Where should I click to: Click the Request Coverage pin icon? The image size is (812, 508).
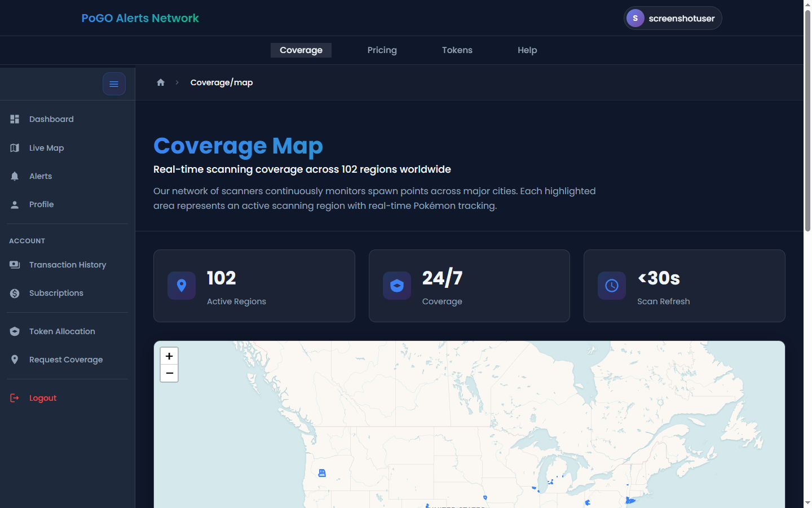pyautogui.click(x=15, y=360)
